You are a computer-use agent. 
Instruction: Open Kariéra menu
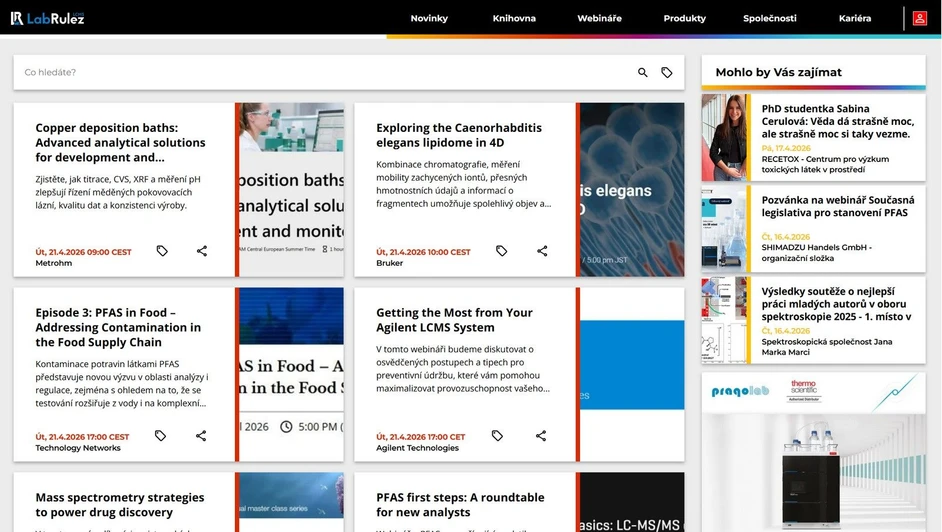point(855,18)
